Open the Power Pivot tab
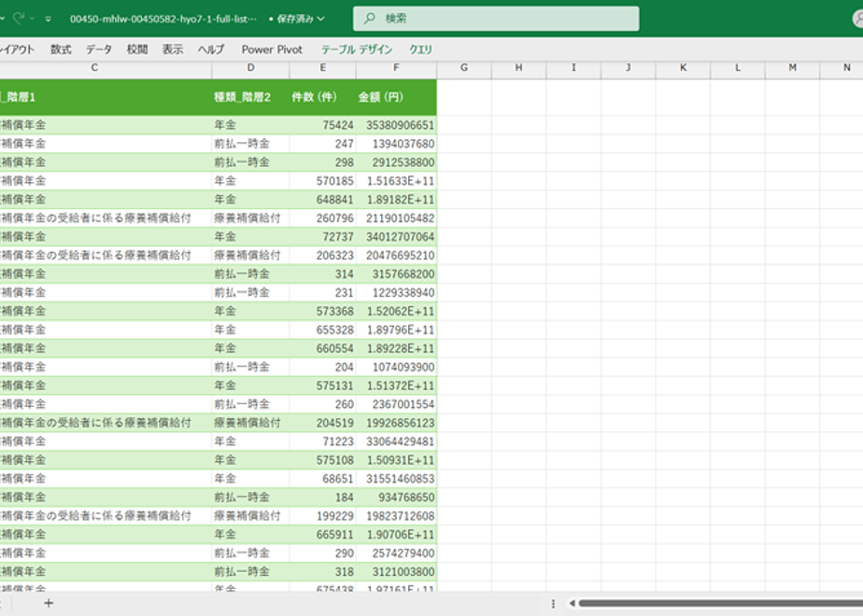863x616 pixels. (272, 49)
